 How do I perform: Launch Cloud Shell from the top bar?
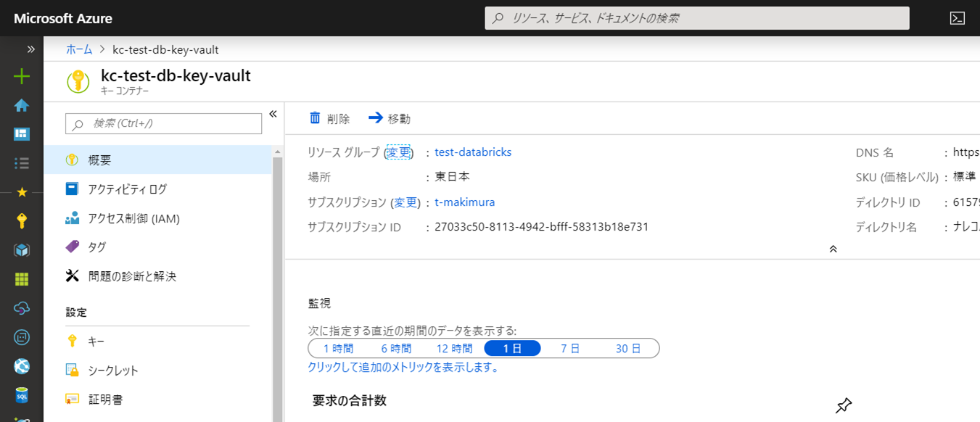[956, 17]
